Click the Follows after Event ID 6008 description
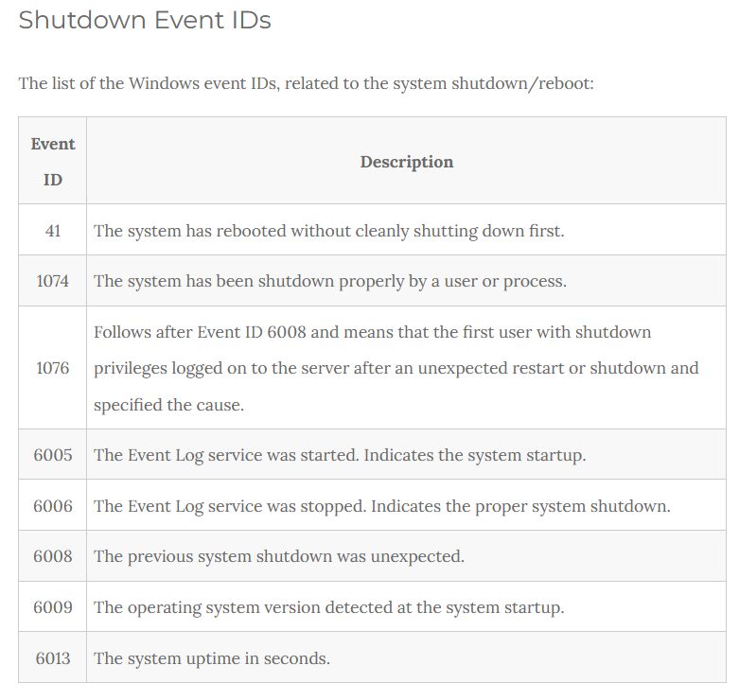739x700 pixels. point(396,368)
